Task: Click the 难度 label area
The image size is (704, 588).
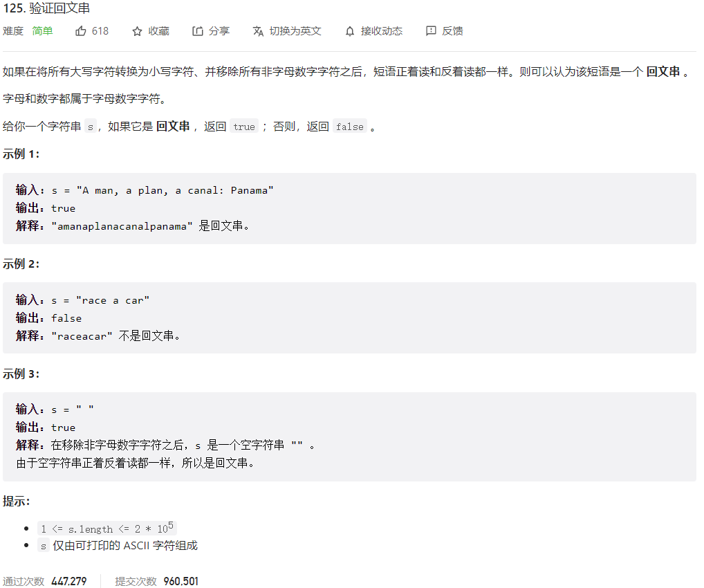Action: point(13,30)
